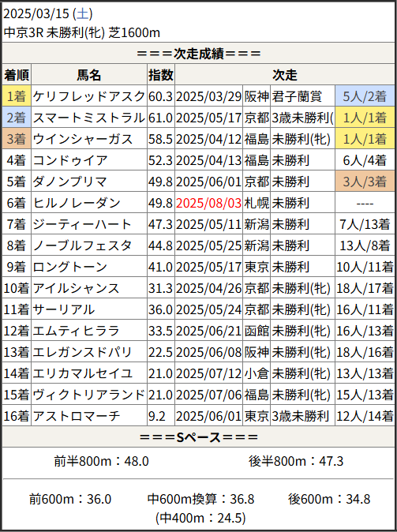Click the 土 day-of-week label
Viewport: 397px width, 532px height.
click(x=82, y=14)
